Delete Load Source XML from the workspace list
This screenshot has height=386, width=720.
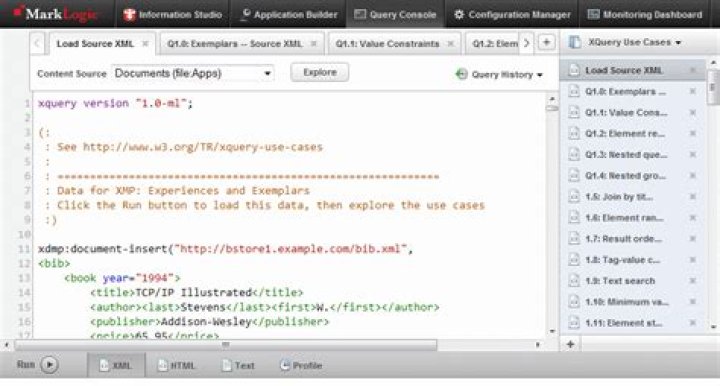(x=692, y=70)
